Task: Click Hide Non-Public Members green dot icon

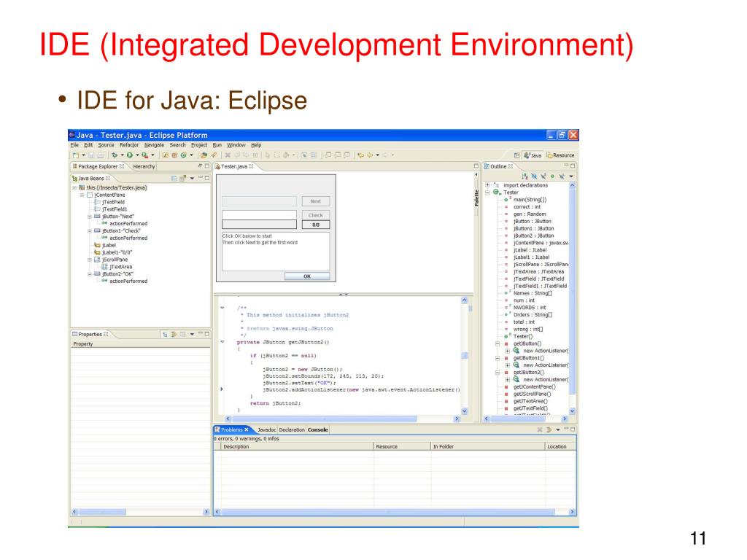Action: click(553, 176)
